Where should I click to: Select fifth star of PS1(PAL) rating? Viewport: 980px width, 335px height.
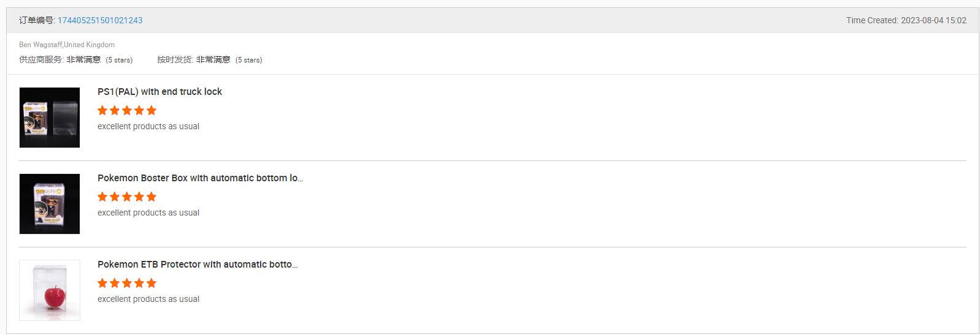click(x=151, y=110)
